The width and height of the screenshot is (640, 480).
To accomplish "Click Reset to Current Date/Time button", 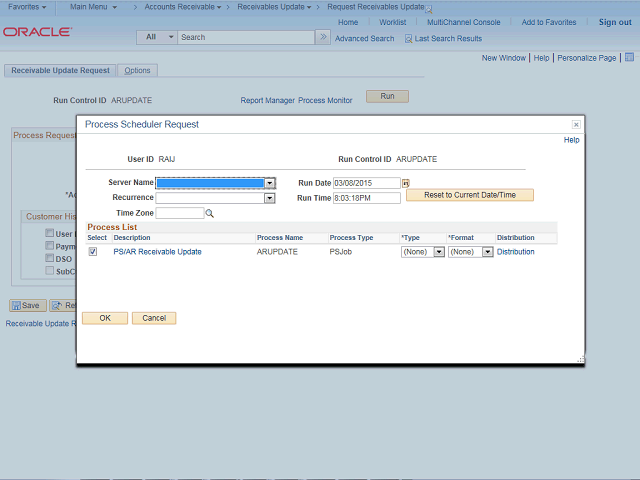I will pyautogui.click(x=469, y=195).
